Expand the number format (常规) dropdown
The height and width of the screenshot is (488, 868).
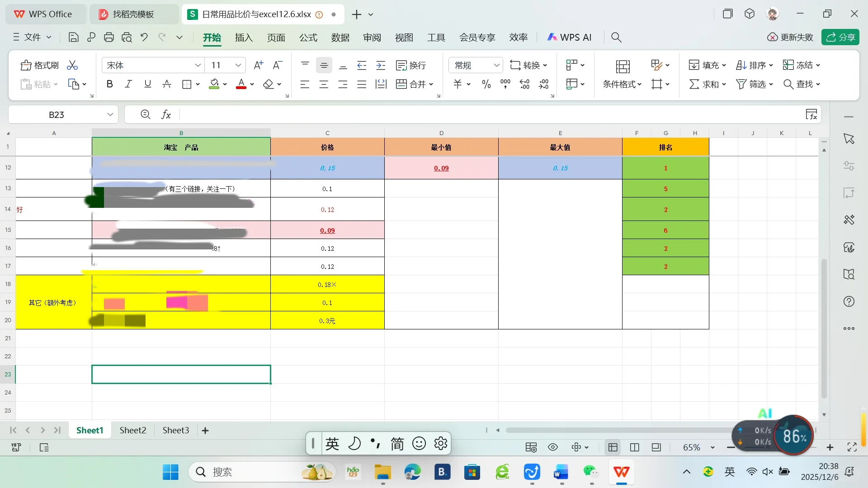497,65
